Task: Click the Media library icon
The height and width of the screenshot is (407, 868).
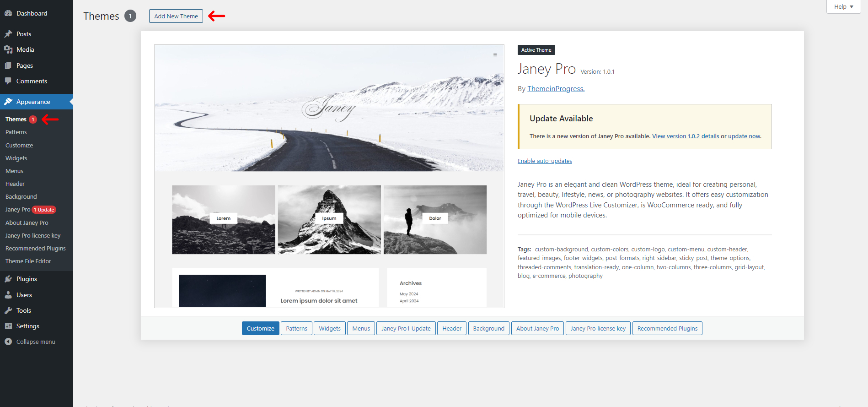Action: tap(8, 49)
